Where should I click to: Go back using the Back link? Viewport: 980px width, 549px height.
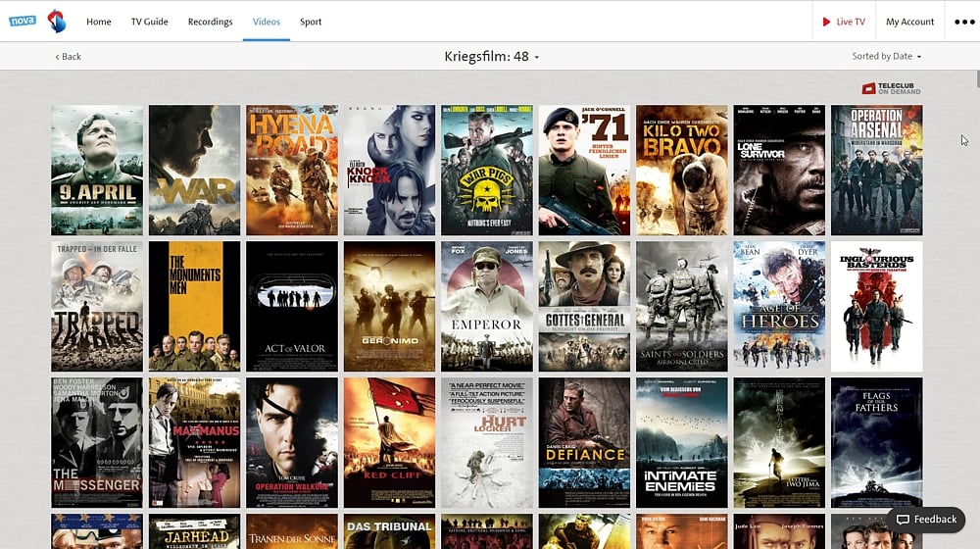69,56
